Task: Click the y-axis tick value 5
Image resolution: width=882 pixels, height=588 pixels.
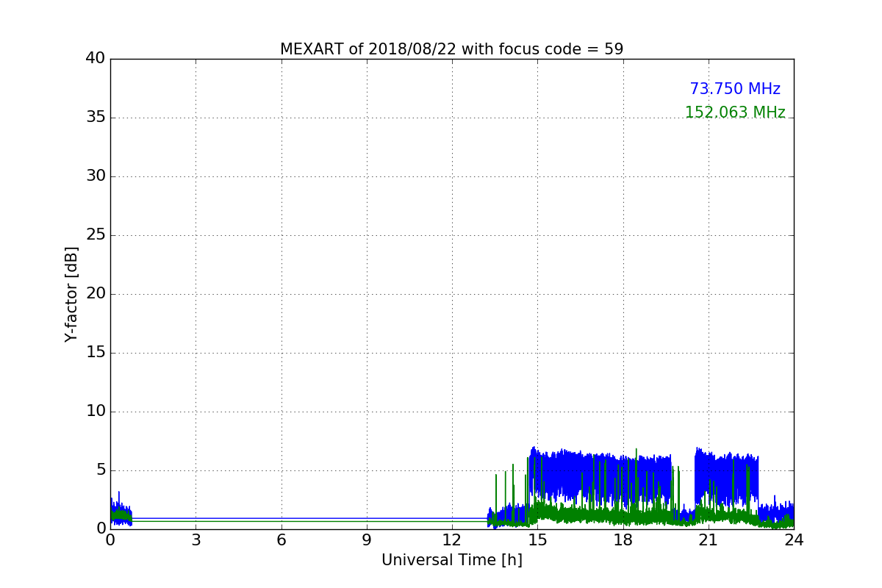Action: point(101,470)
